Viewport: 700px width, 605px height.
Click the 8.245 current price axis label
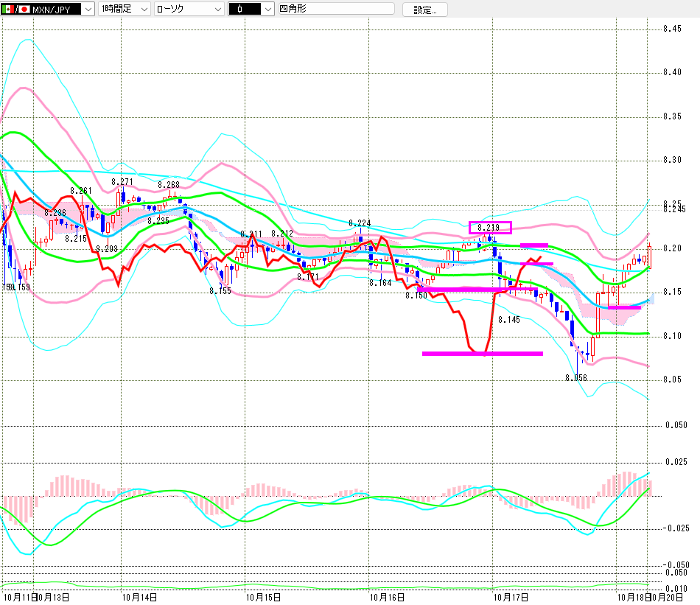(x=674, y=209)
